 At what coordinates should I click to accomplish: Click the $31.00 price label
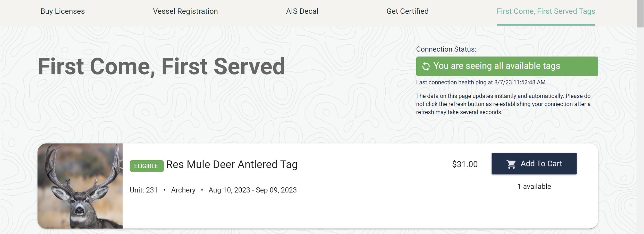coord(465,164)
